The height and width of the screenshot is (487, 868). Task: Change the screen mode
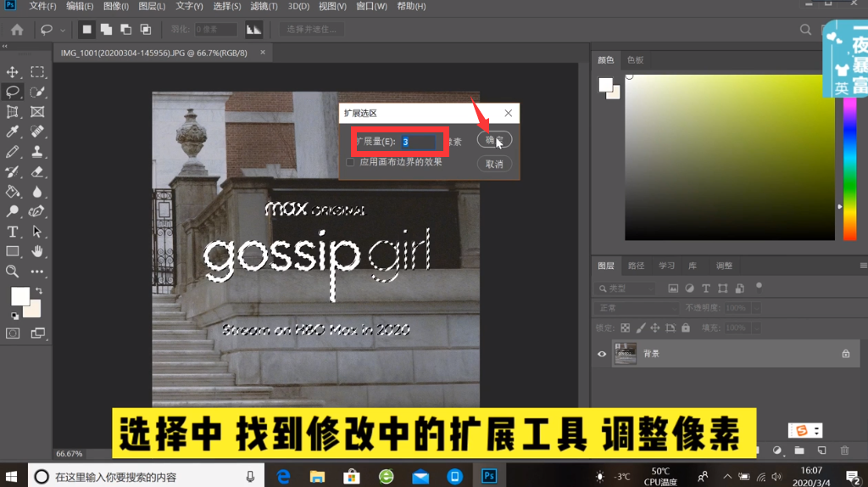pyautogui.click(x=37, y=333)
